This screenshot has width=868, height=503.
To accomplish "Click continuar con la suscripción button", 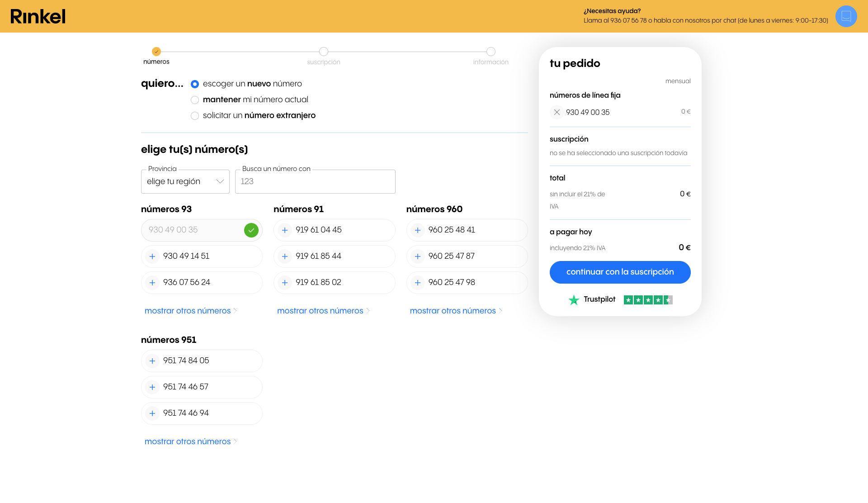I will coord(620,272).
